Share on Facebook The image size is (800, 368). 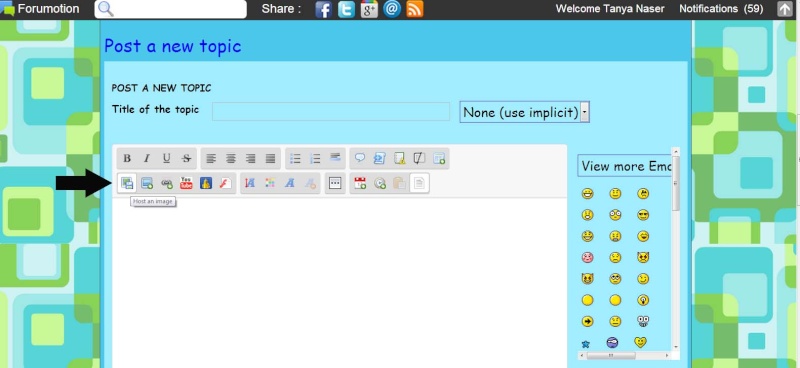click(x=323, y=9)
